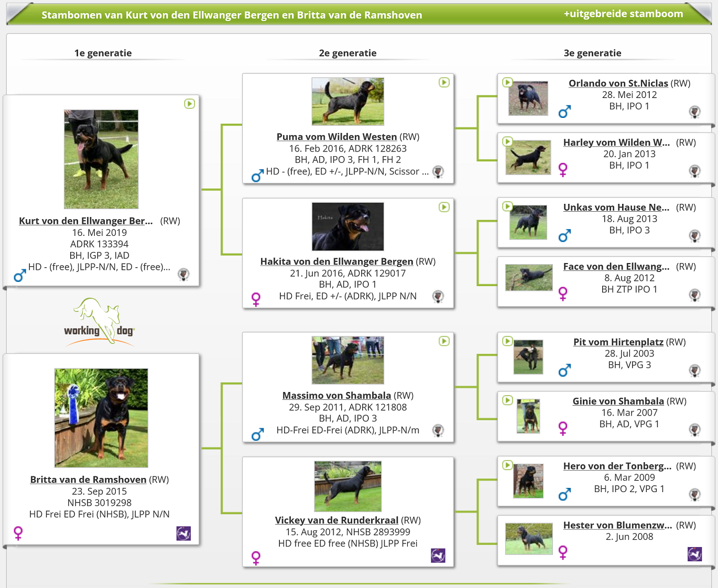Open Hester von Blumenzw...'s small photo
Viewport: 718px width, 588px height.
coord(529,539)
